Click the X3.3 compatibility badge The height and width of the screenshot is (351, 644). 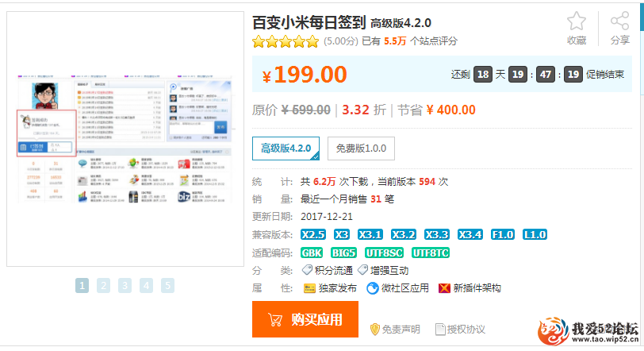click(436, 235)
